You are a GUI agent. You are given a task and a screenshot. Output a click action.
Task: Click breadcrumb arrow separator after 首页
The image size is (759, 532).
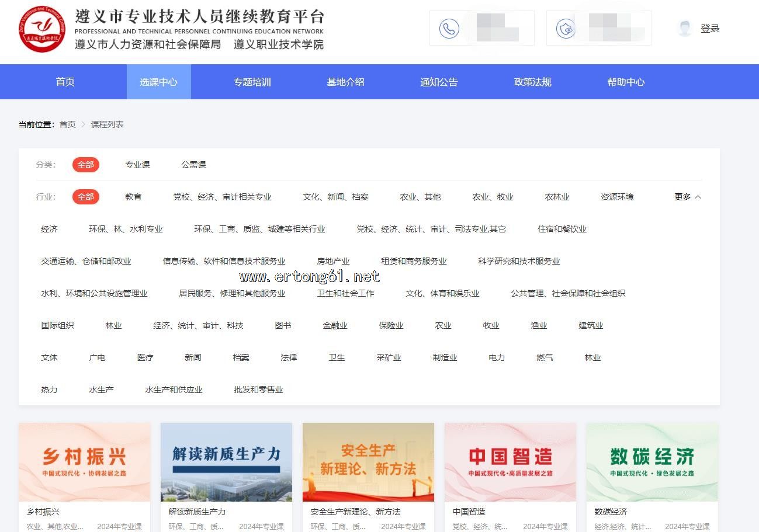point(84,124)
